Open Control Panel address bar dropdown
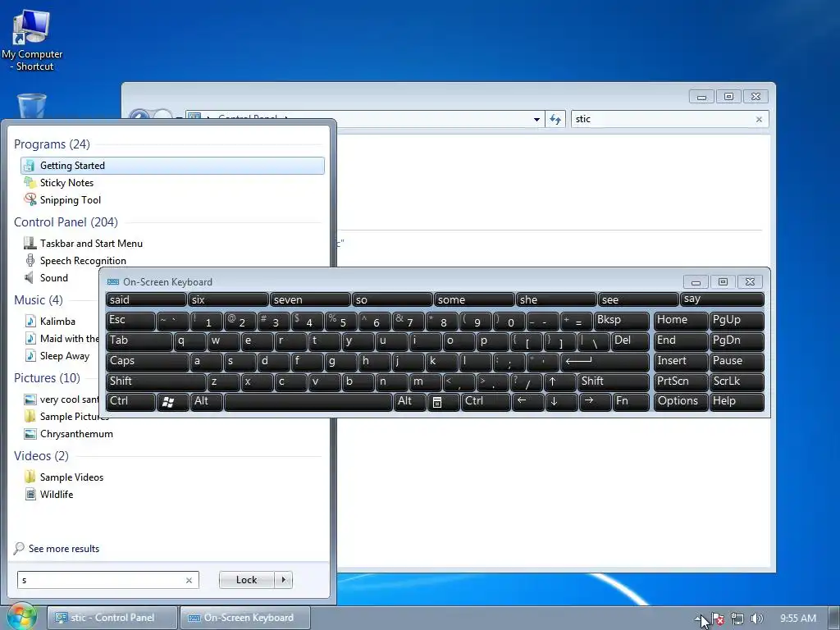Image resolution: width=840 pixels, height=630 pixels. [536, 120]
